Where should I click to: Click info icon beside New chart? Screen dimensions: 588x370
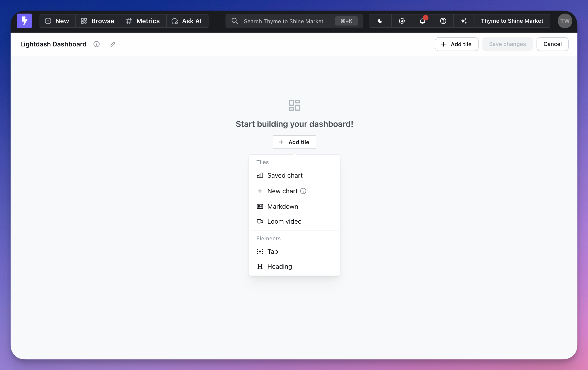tap(303, 191)
